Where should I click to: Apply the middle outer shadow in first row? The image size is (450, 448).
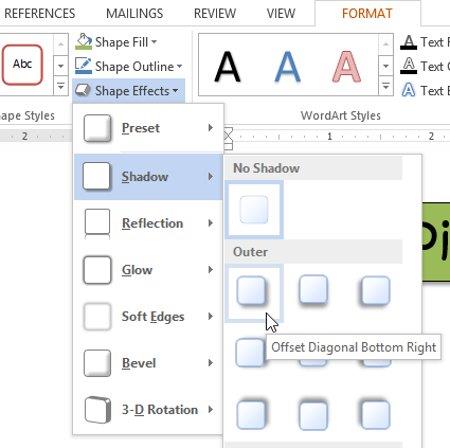(x=313, y=290)
